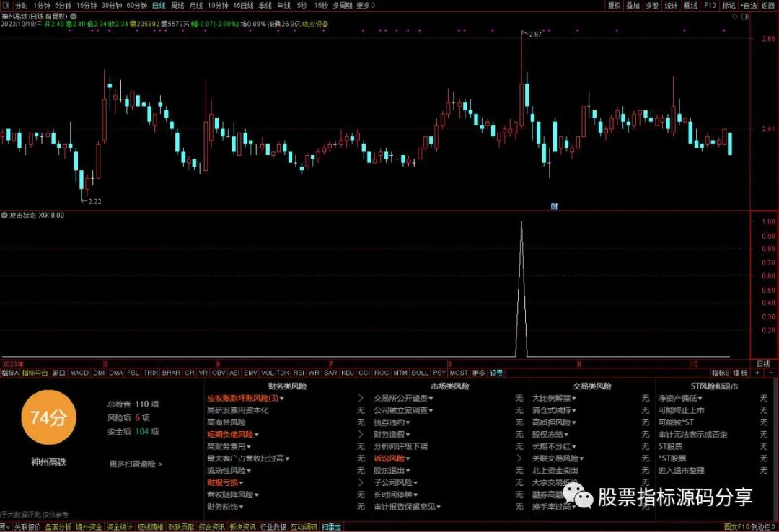Screen dimensions: 779x532
Task: Expand 应收账款坏账风险(3) item
Action: click(x=245, y=399)
